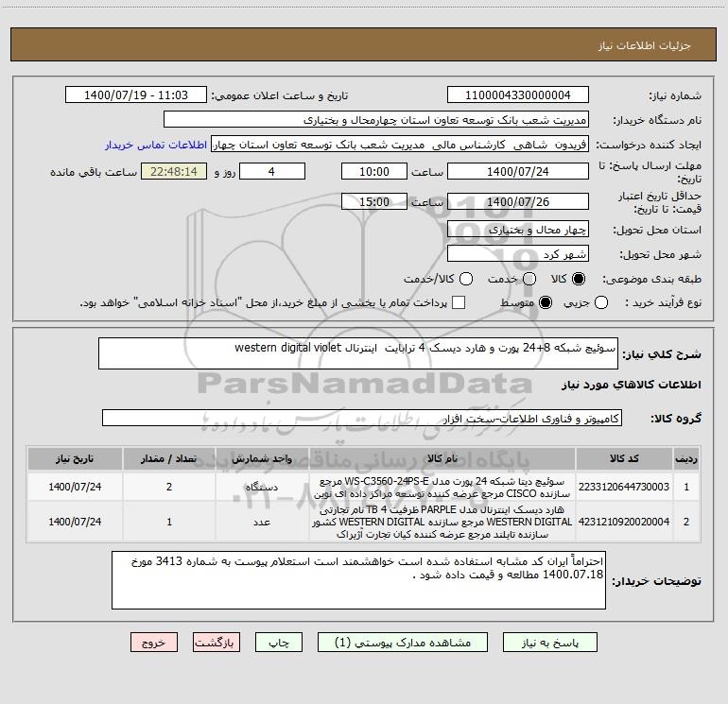Select the 'خدمت' radio button
The width and height of the screenshot is (728, 704).
529,279
